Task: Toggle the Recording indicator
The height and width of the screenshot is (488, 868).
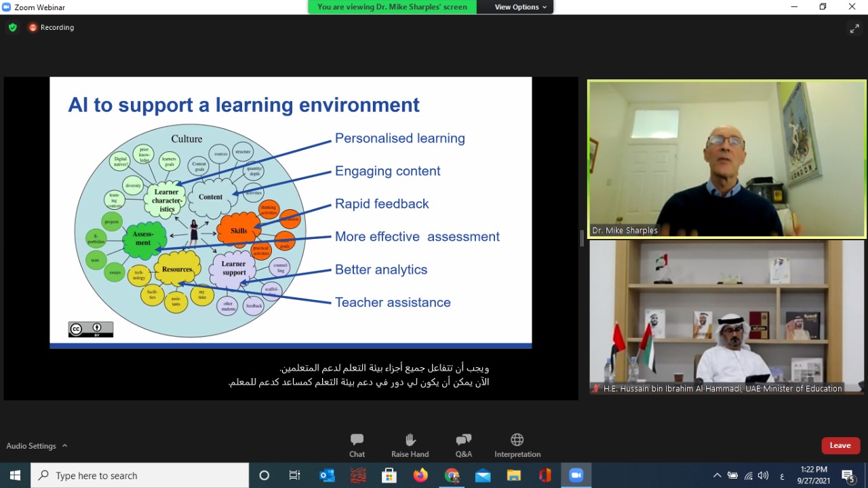Action: click(x=51, y=28)
